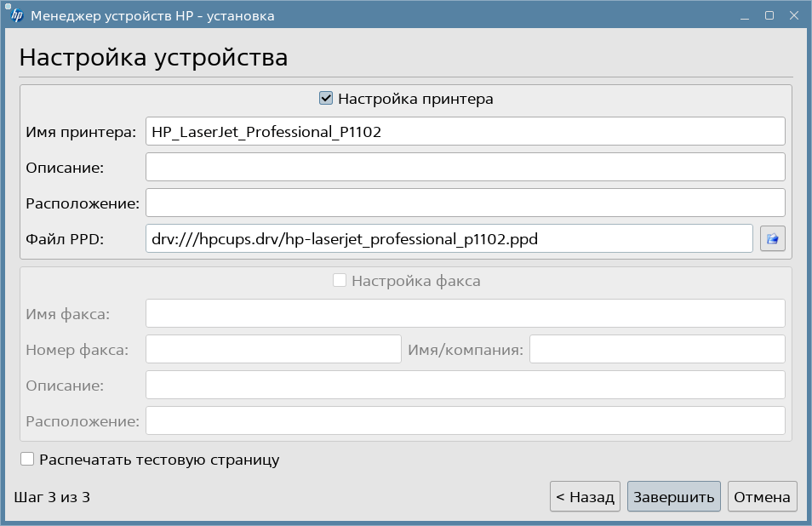Screen dimensions: 812x526
Task: Click the folder icon to browse PPD file
Action: 773,239
